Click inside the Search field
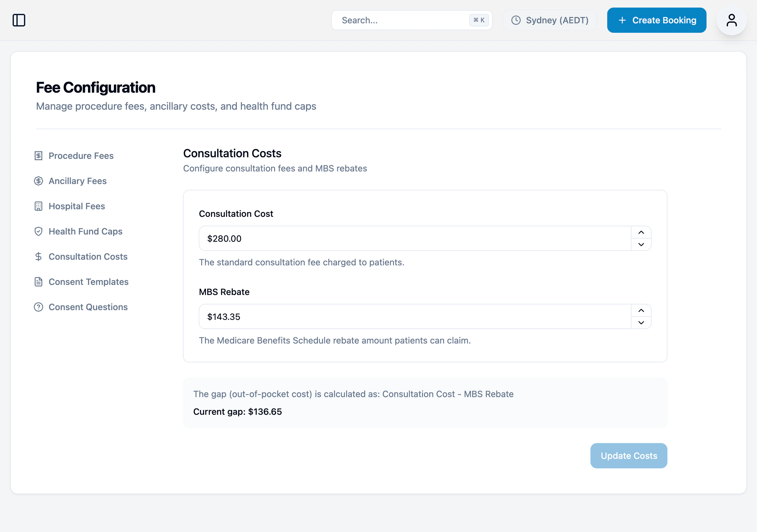 point(396,20)
